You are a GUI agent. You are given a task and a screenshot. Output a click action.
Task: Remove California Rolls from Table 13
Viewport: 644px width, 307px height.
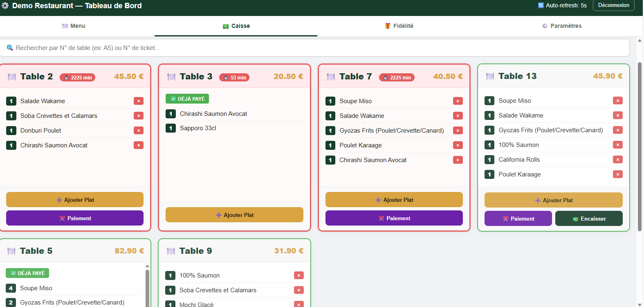click(x=618, y=160)
